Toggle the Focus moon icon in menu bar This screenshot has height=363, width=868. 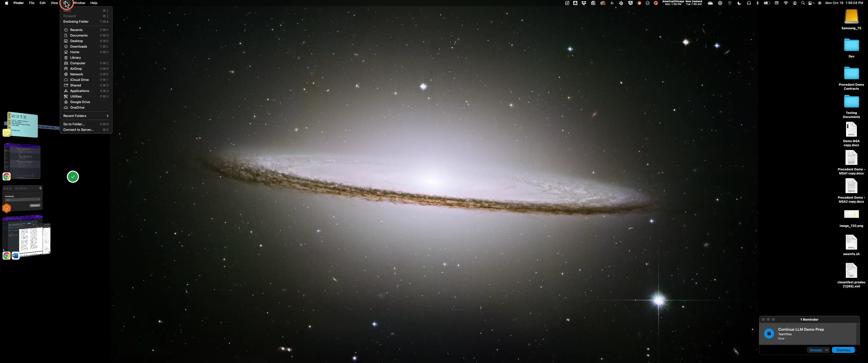(x=739, y=3)
